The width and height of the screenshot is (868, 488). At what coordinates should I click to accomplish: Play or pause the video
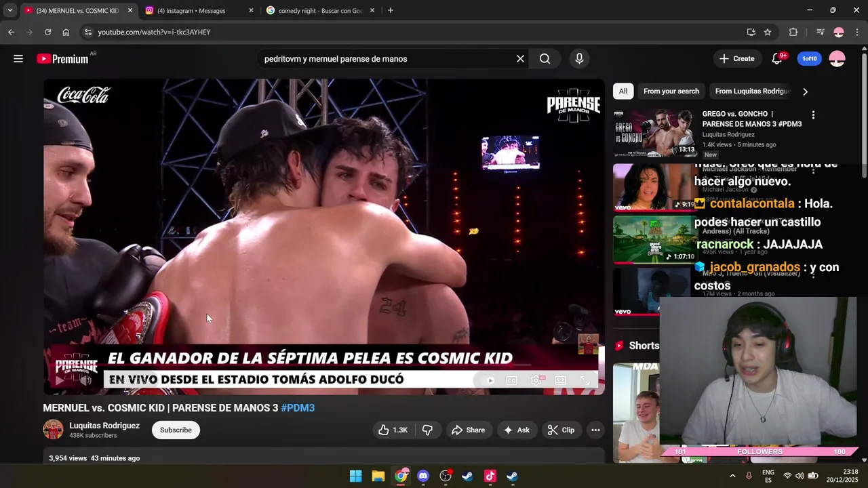click(60, 380)
